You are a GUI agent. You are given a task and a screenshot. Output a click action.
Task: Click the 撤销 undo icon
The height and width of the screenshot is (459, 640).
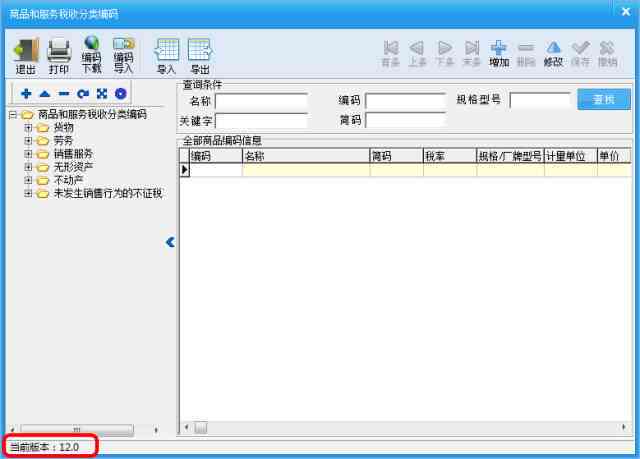607,53
